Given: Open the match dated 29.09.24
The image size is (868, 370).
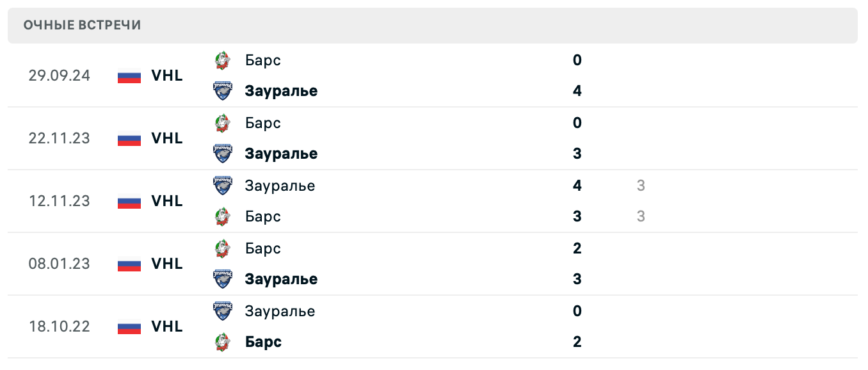Looking at the screenshot, I should [x=60, y=76].
